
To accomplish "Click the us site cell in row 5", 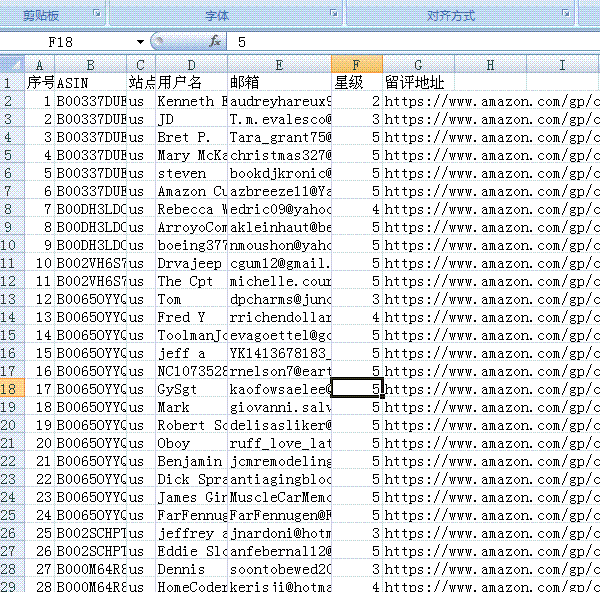I will (x=141, y=155).
